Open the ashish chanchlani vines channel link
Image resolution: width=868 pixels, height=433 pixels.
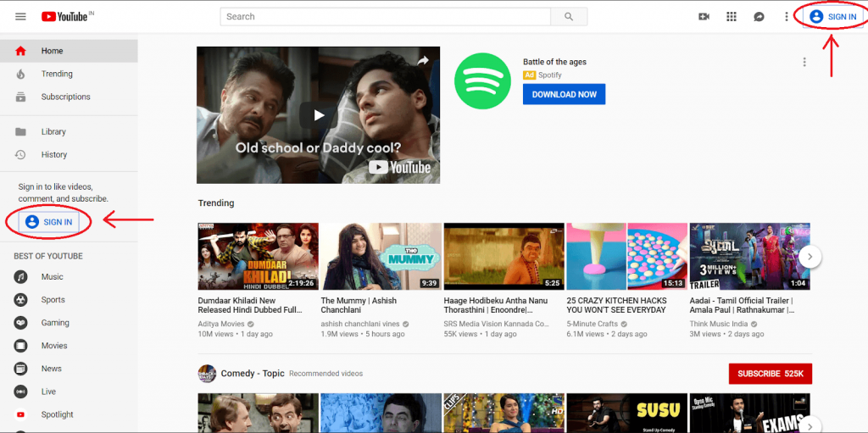point(361,324)
